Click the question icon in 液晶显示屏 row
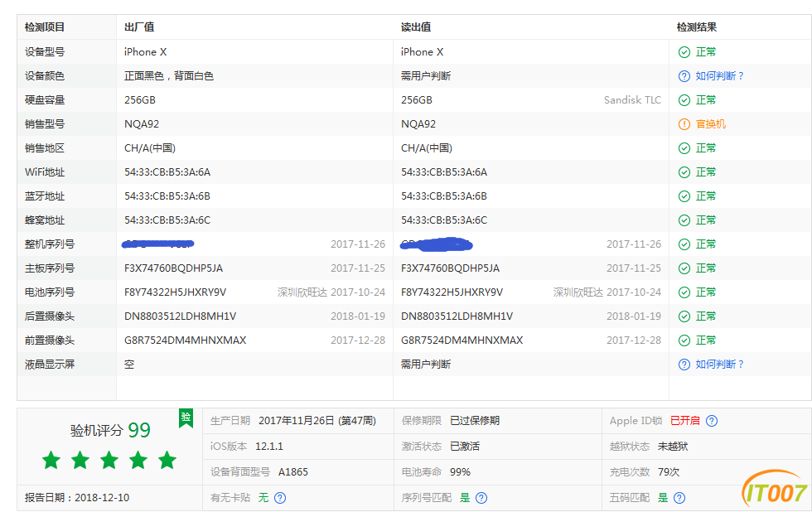 click(684, 365)
